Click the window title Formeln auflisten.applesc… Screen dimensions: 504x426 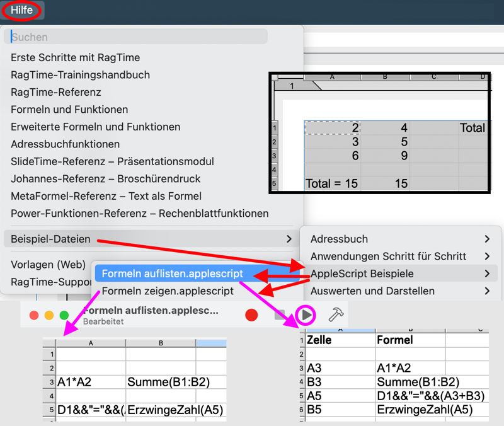[151, 311]
